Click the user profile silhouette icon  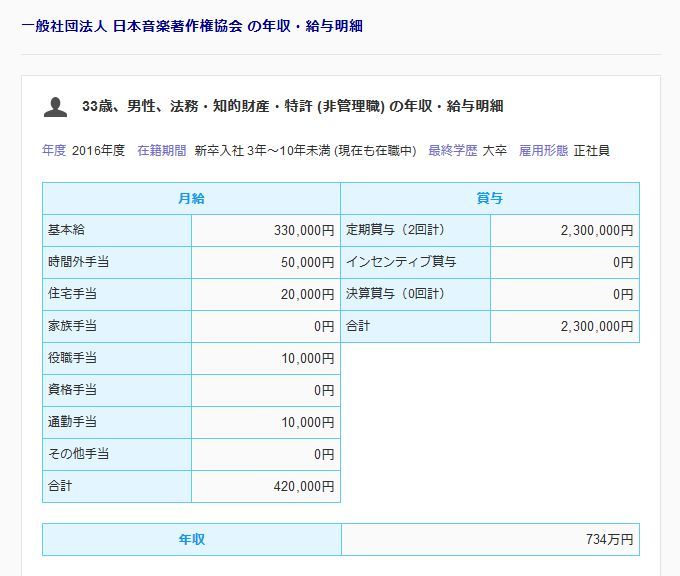(55, 106)
